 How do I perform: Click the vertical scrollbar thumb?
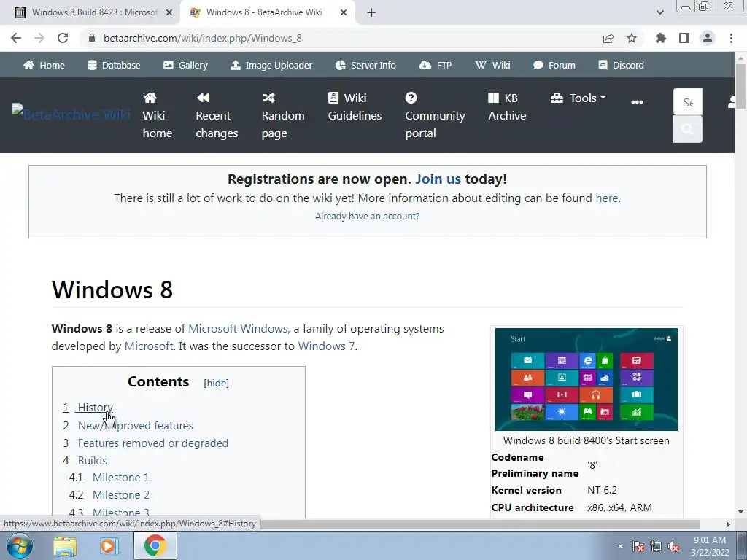pyautogui.click(x=740, y=86)
